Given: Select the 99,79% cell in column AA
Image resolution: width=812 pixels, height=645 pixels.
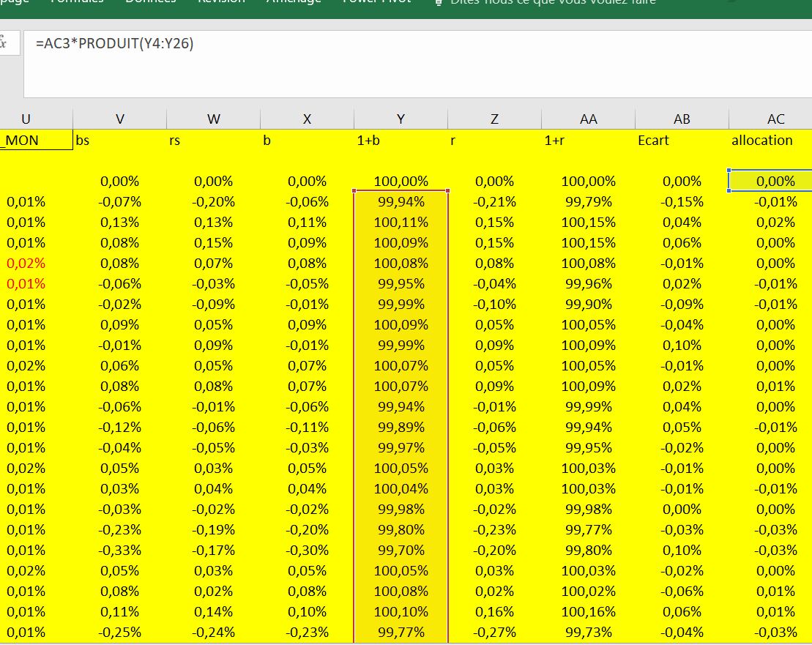Looking at the screenshot, I should click(588, 202).
